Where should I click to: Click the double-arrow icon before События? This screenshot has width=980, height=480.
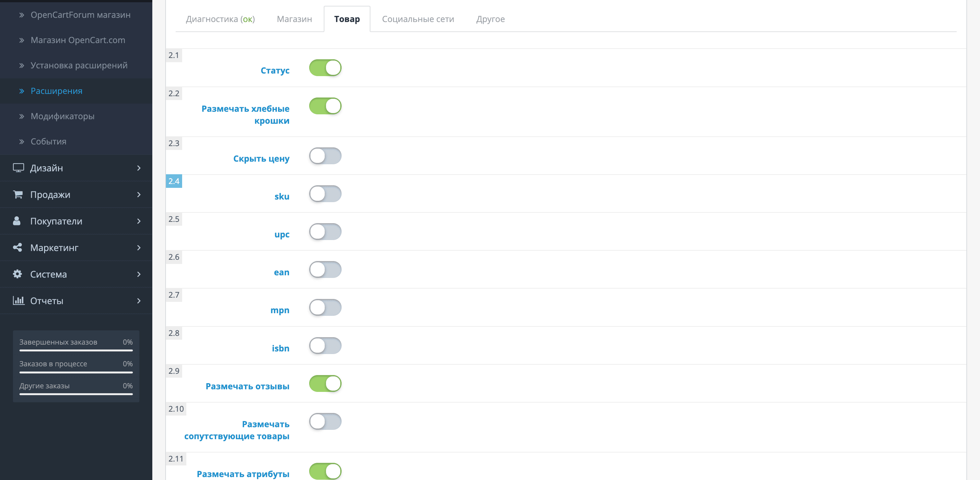22,142
